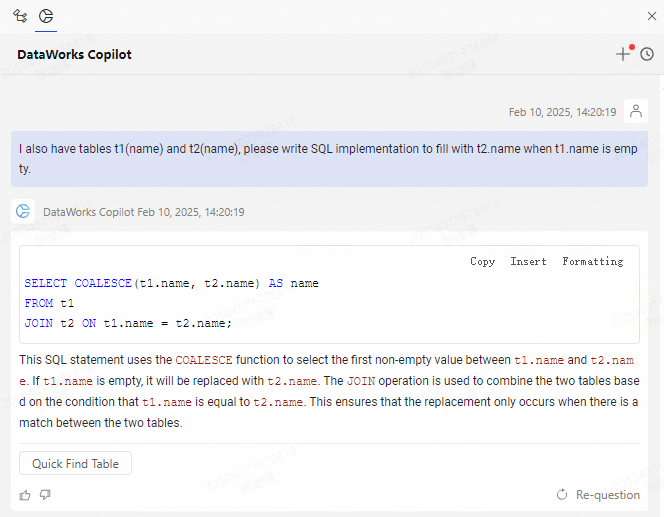The width and height of the screenshot is (664, 517).
Task: Click the user message about tables t1 and t2
Action: coord(329,159)
